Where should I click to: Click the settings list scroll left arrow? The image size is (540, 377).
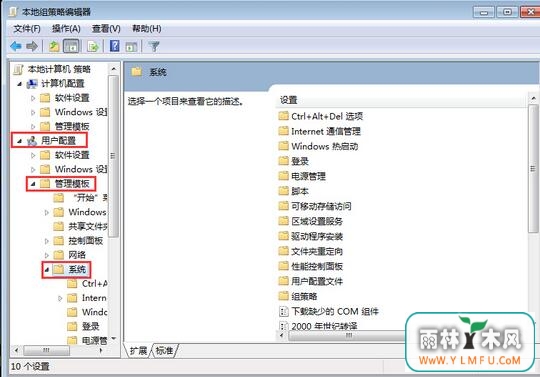[282, 335]
